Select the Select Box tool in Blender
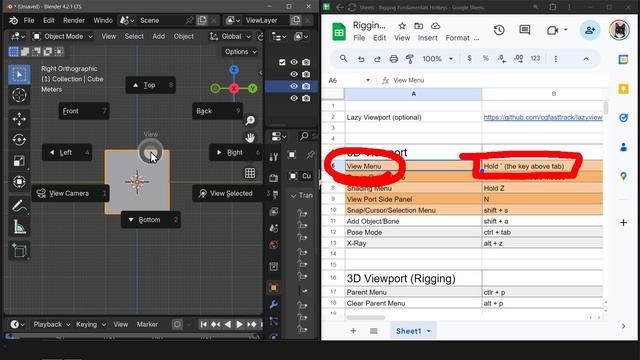The image size is (640, 360). pyautogui.click(x=19, y=74)
